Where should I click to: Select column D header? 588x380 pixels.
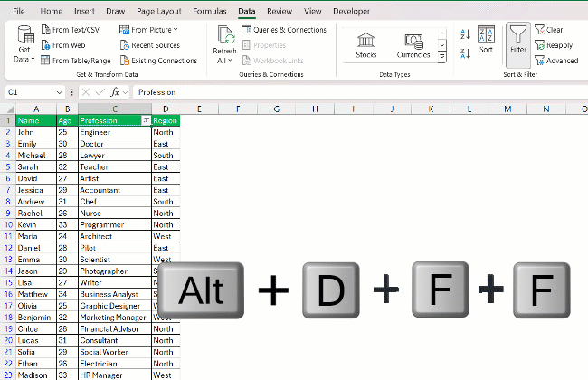pos(166,109)
